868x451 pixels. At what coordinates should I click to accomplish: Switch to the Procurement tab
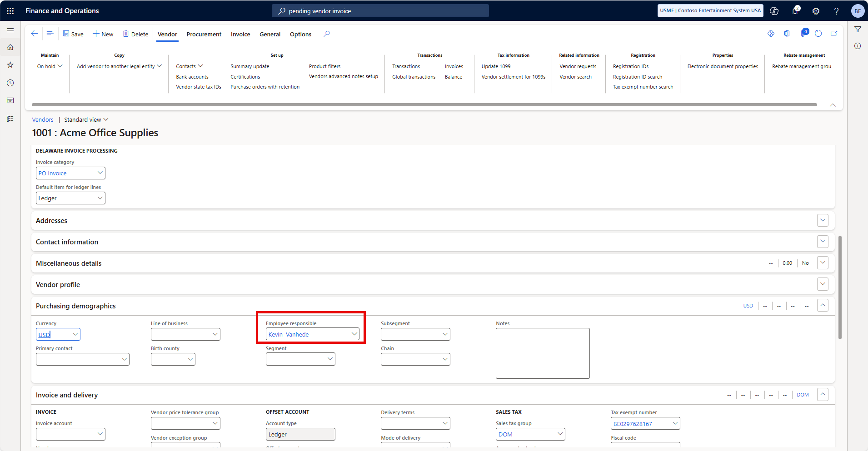coord(204,34)
